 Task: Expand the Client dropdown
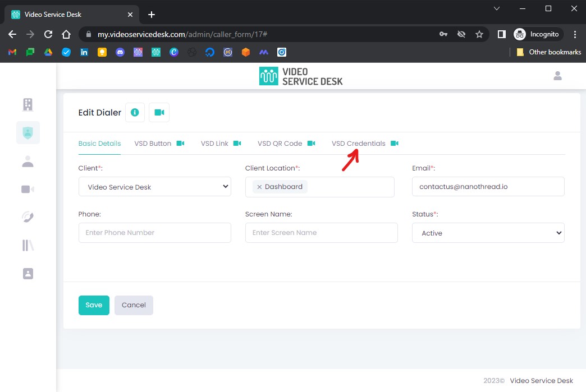coord(155,187)
